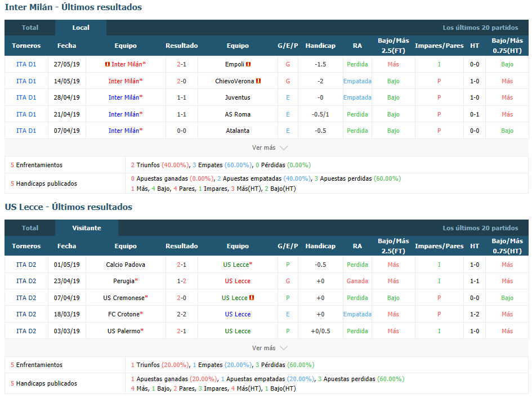Click the "Inter Milán - Últimos resultados" heading
The width and height of the screenshot is (532, 398).
[73, 7]
